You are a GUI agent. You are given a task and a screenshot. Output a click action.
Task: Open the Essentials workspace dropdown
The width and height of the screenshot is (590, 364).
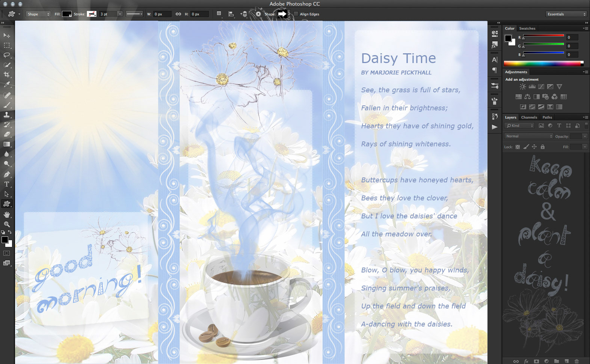(x=566, y=14)
